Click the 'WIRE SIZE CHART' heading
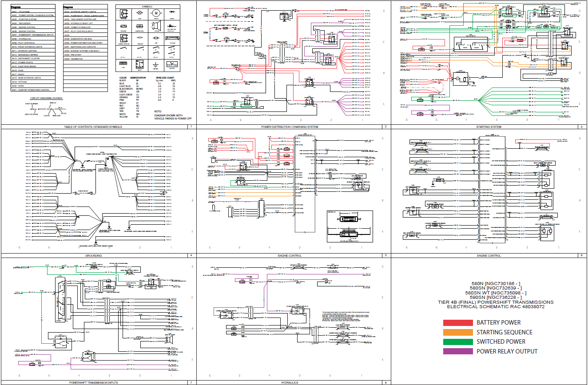The width and height of the screenshot is (588, 385). [x=165, y=78]
